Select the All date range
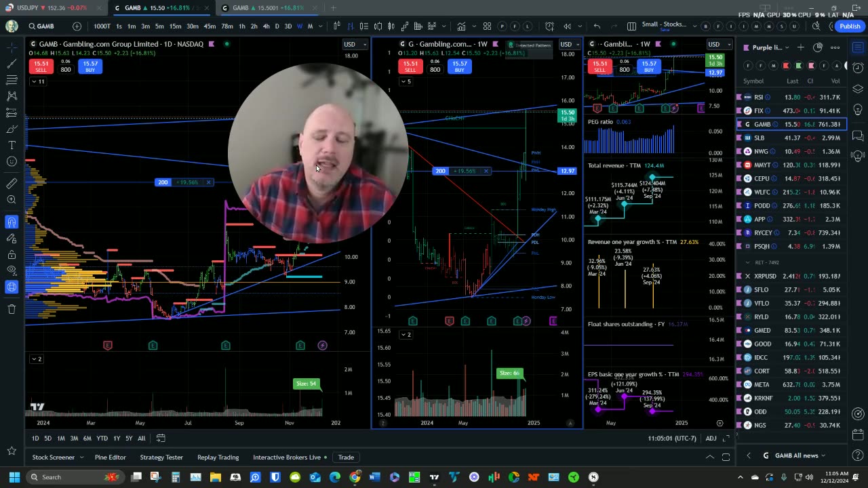Screen dimensions: 868x488 (x=142, y=439)
